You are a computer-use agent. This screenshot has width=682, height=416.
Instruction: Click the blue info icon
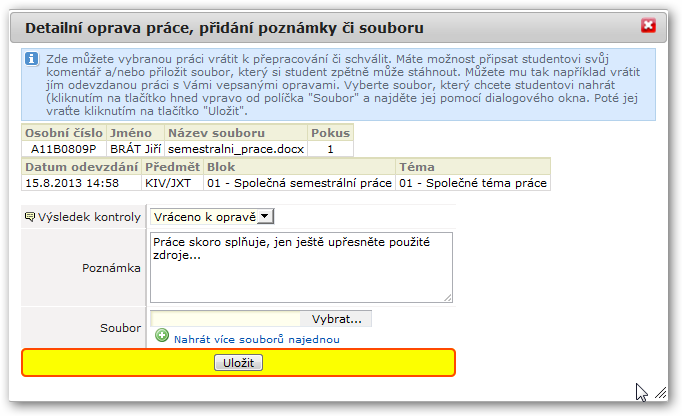click(x=31, y=58)
